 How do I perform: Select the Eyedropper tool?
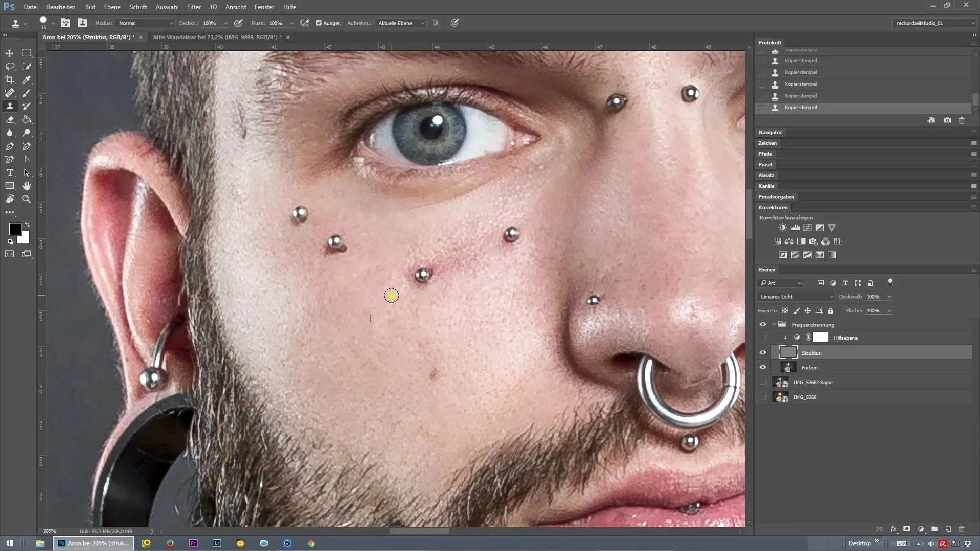27,80
